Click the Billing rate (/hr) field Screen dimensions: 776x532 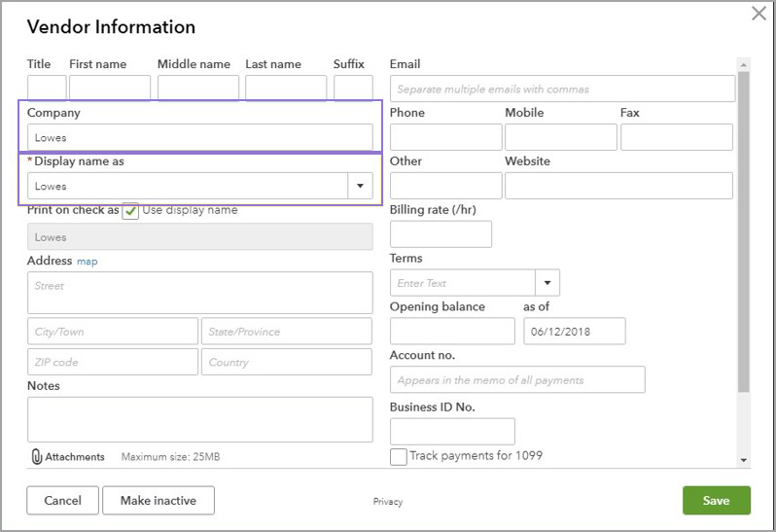[441, 234]
